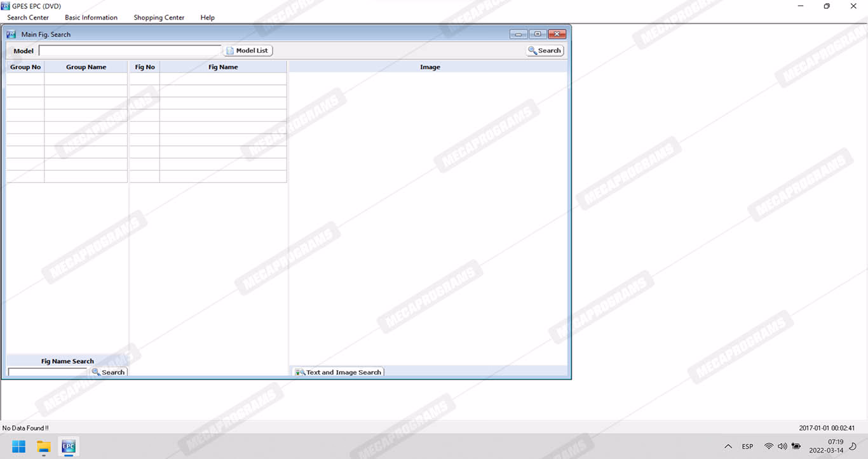Click the Model input field
This screenshot has width=868, height=459.
pos(130,51)
